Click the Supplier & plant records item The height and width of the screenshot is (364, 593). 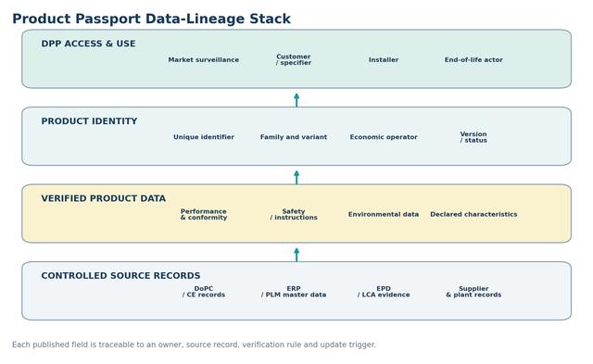point(473,292)
